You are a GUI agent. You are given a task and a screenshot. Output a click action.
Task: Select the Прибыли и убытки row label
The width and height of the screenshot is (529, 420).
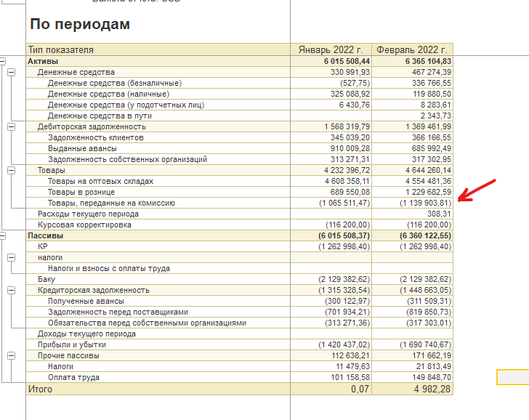tap(72, 344)
